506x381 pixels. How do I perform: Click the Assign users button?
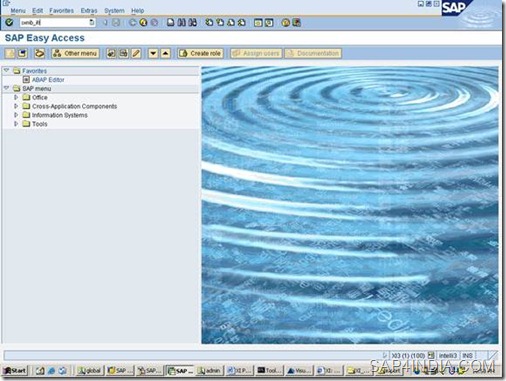256,53
